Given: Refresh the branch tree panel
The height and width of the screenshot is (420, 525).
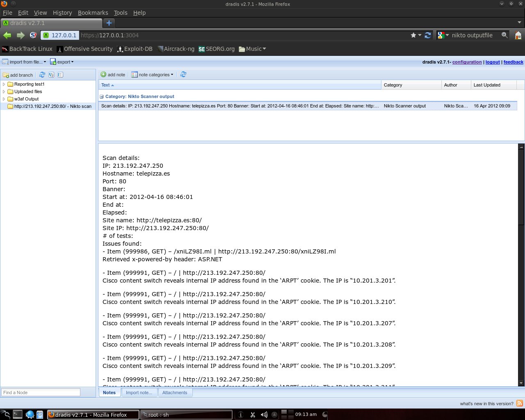Looking at the screenshot, I should (x=42, y=75).
